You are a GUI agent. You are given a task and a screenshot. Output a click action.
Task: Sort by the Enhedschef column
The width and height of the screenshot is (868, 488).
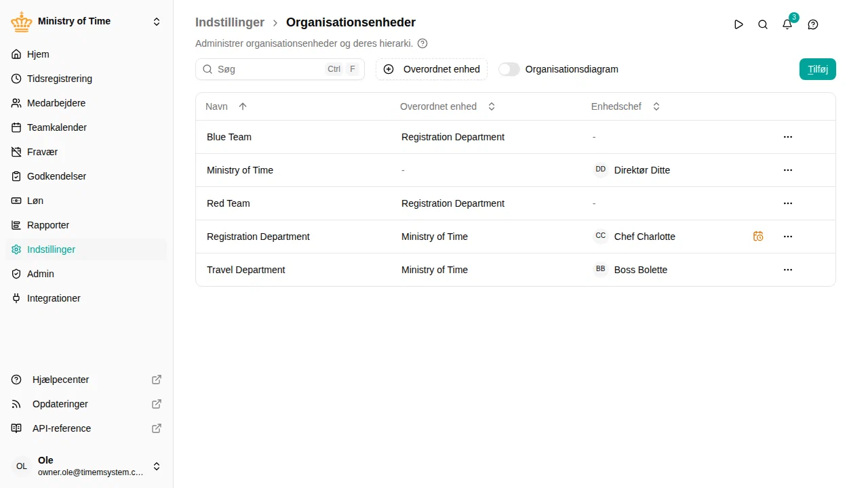pos(625,106)
